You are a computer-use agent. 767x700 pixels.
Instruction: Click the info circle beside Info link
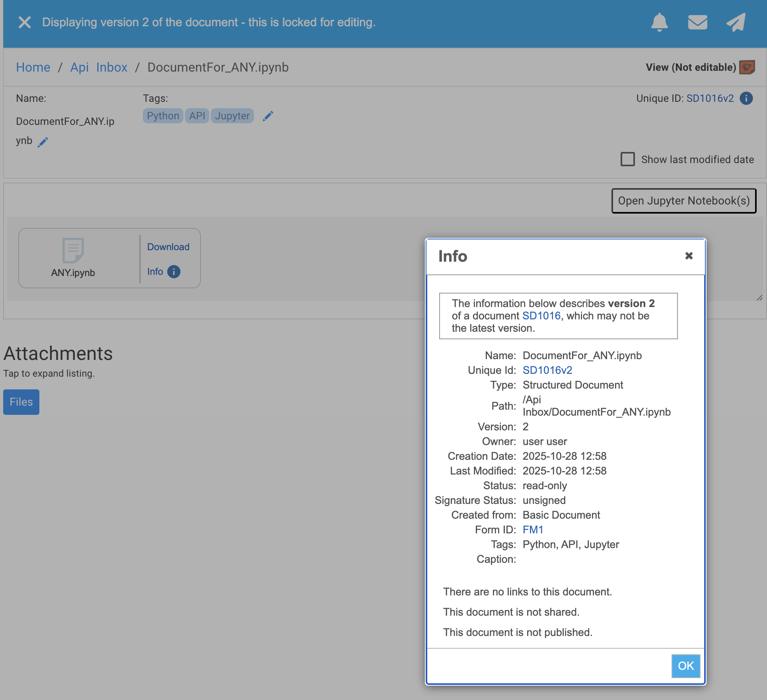(174, 272)
